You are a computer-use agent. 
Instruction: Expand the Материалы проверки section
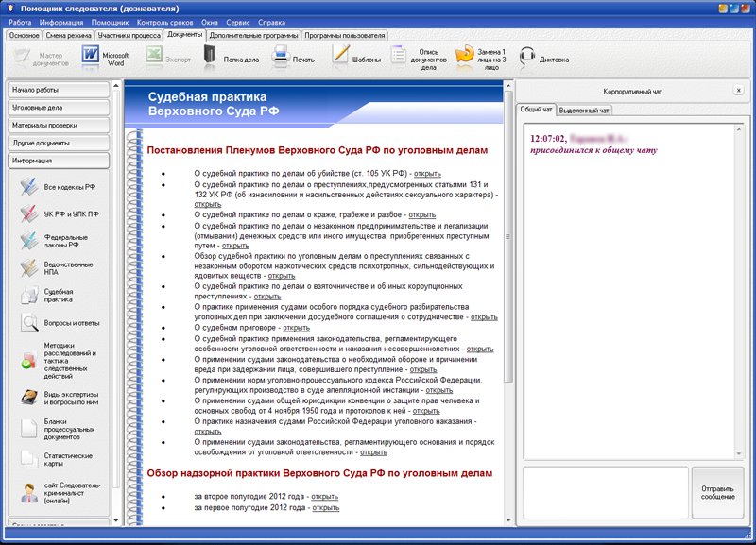pos(62,125)
